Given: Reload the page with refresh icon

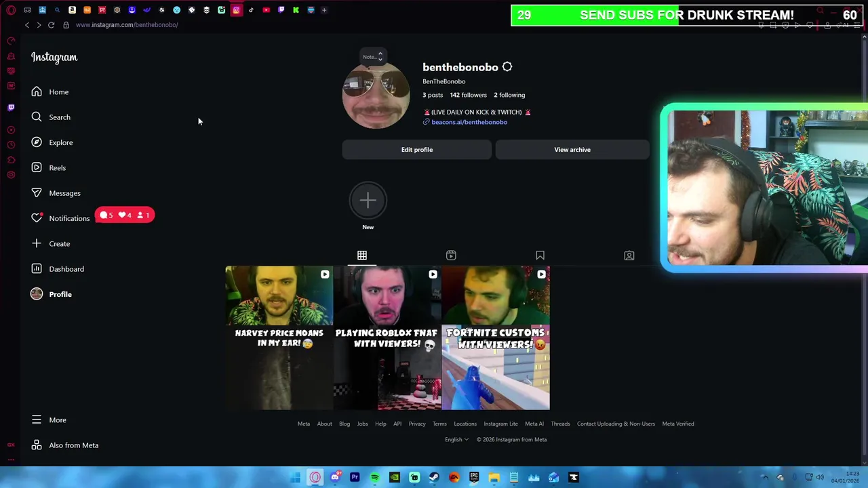Looking at the screenshot, I should [51, 25].
